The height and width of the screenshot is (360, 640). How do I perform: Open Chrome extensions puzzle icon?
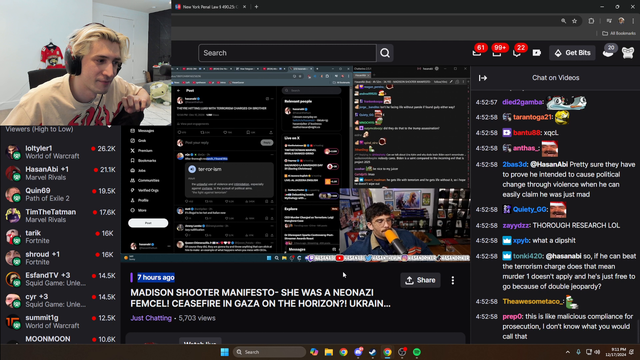click(x=591, y=21)
